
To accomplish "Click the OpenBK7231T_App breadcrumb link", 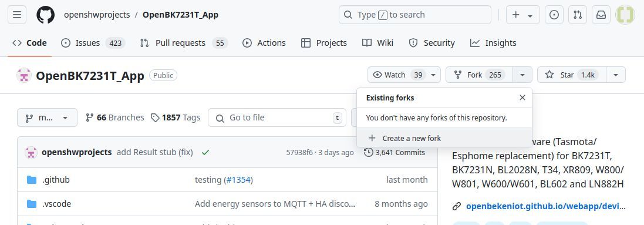I will pyautogui.click(x=180, y=15).
